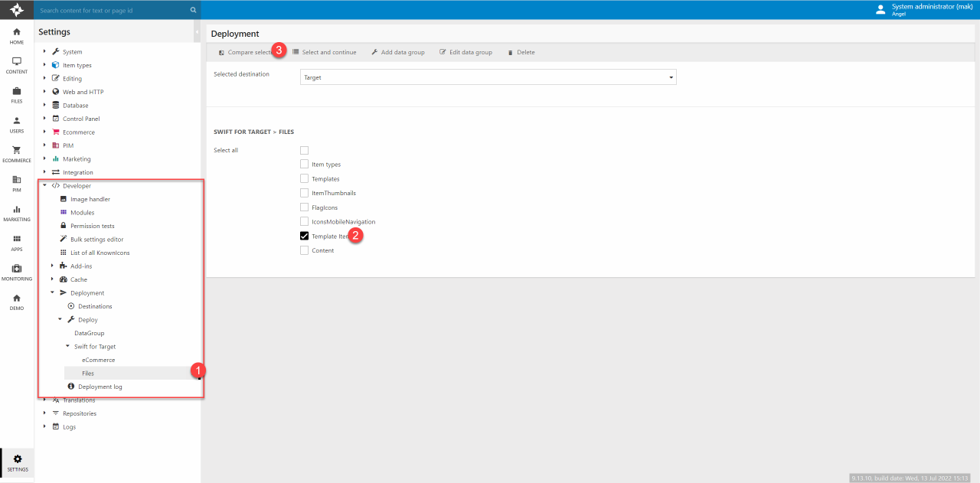980x483 pixels.
Task: Expand the Ecommerce settings tree node
Action: point(45,132)
